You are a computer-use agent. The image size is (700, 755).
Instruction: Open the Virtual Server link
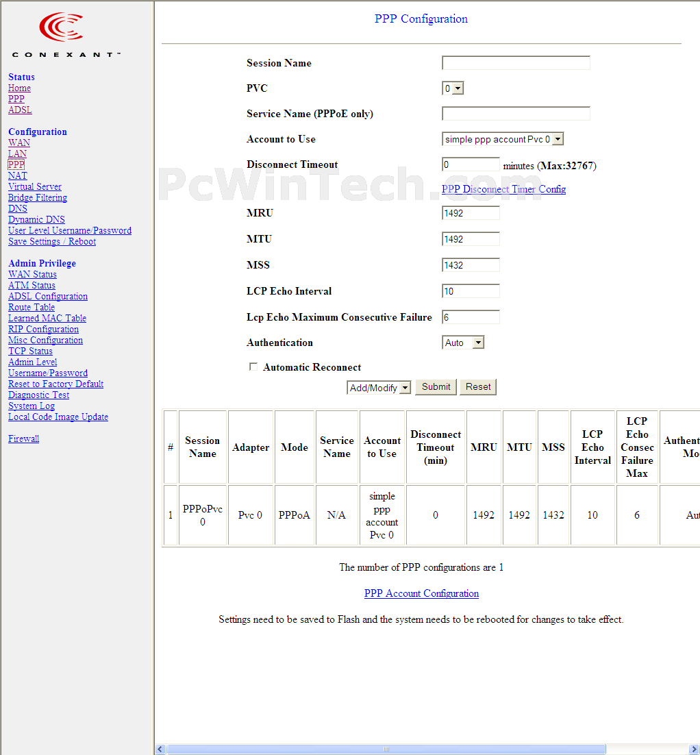pos(35,186)
